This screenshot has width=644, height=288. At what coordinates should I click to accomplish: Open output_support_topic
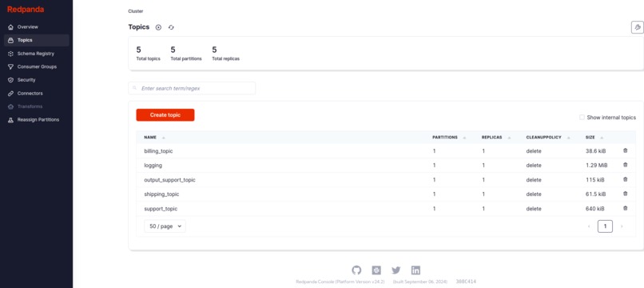(169, 180)
